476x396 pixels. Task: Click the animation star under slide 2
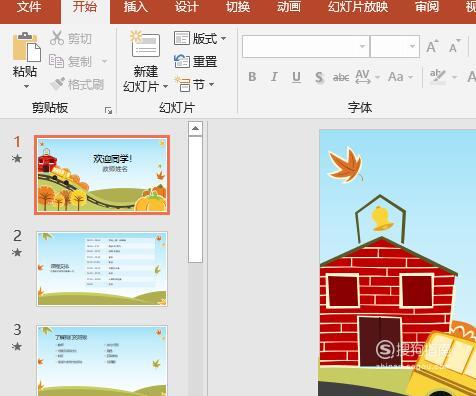click(17, 252)
